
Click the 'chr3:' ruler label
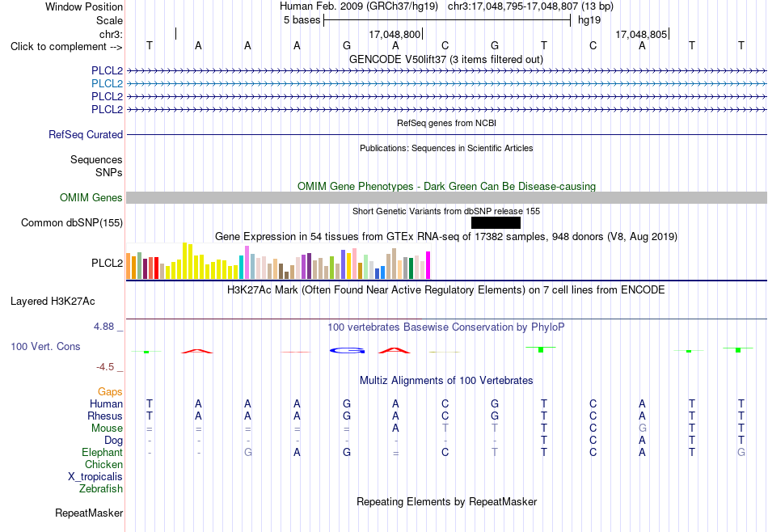(111, 34)
